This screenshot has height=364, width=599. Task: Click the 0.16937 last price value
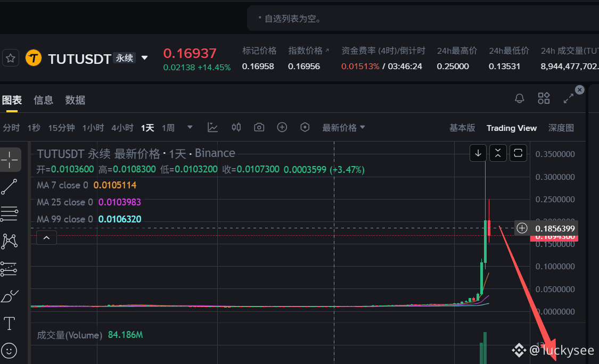[x=190, y=53]
